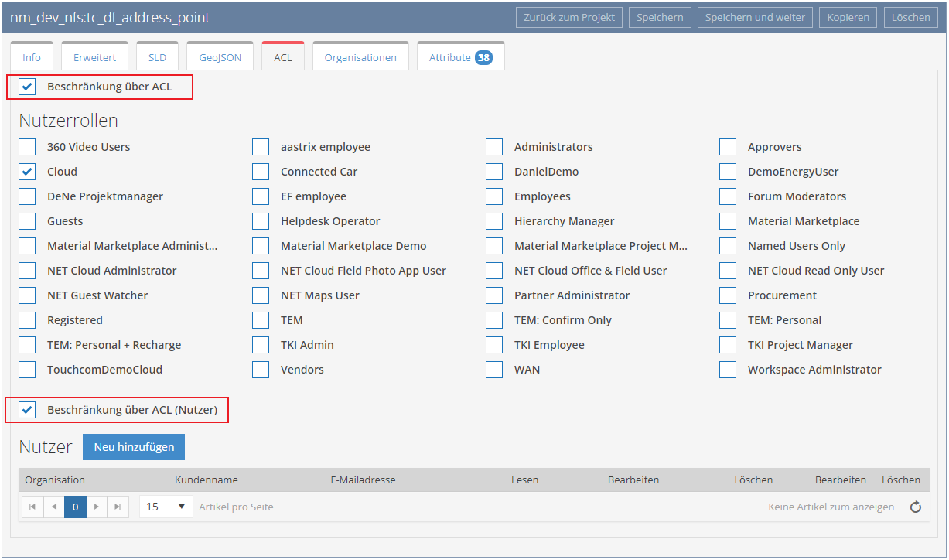Disable Beschränkung über ACL checkbox

click(28, 87)
